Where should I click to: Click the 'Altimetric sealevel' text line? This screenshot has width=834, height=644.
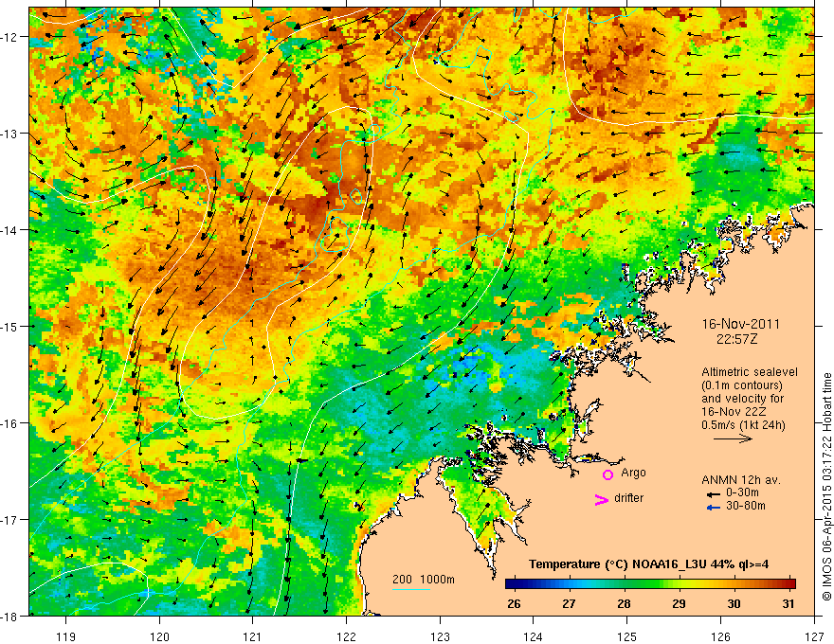pos(750,372)
